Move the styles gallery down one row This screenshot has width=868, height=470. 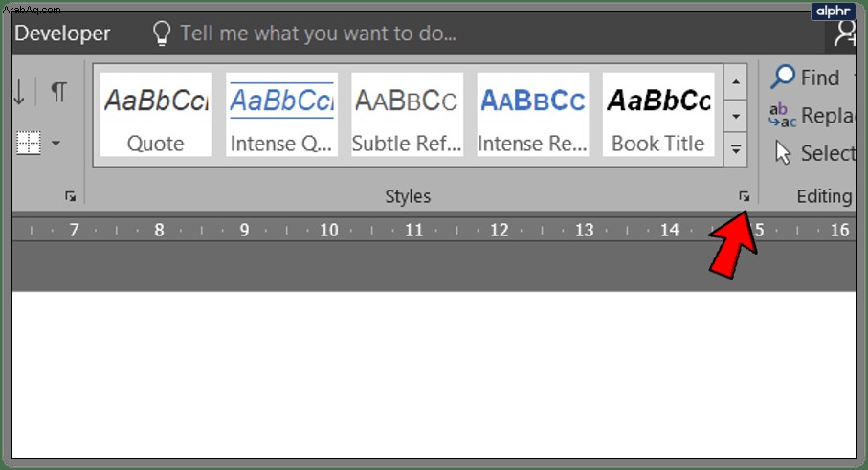[x=736, y=116]
